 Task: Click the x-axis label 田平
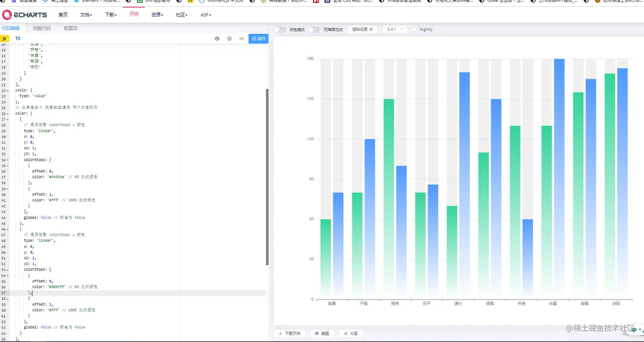[x=427, y=304]
